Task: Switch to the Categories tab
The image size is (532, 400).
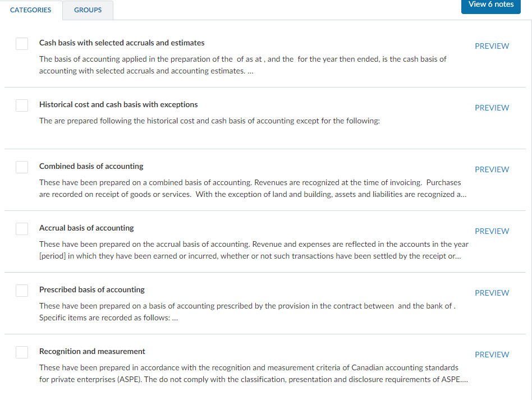Action: pos(31,10)
